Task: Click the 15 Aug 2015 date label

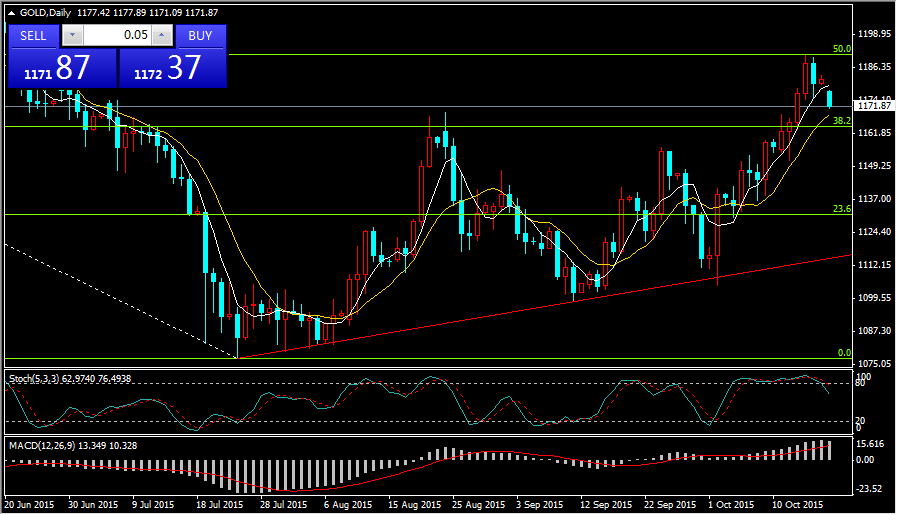Action: pyautogui.click(x=415, y=505)
